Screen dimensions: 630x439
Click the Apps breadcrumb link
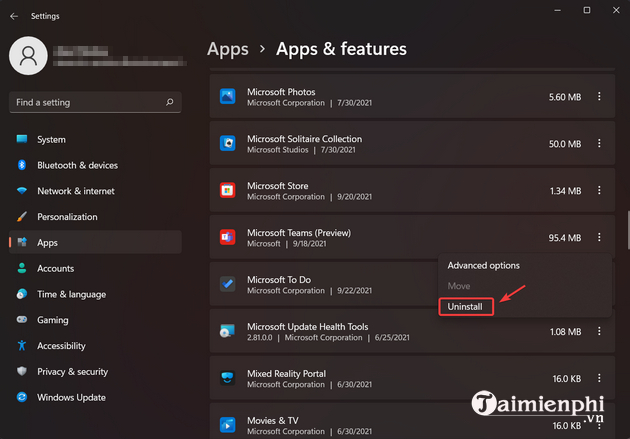pyautogui.click(x=228, y=49)
